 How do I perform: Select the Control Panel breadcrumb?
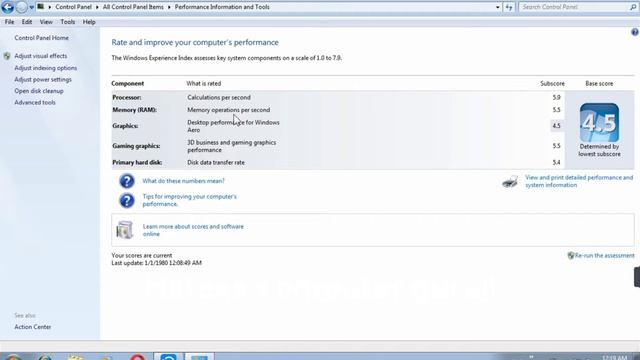[x=73, y=7]
